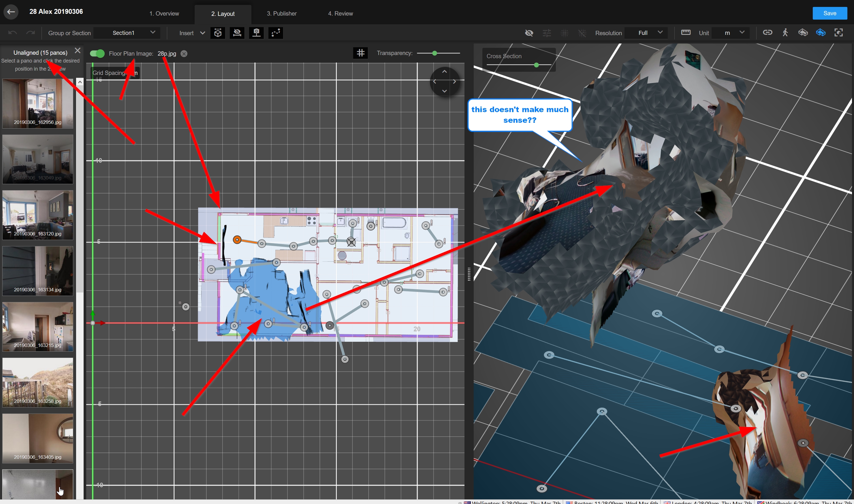The width and height of the screenshot is (854, 504).
Task: Switch to walking person view mode
Action: (785, 33)
